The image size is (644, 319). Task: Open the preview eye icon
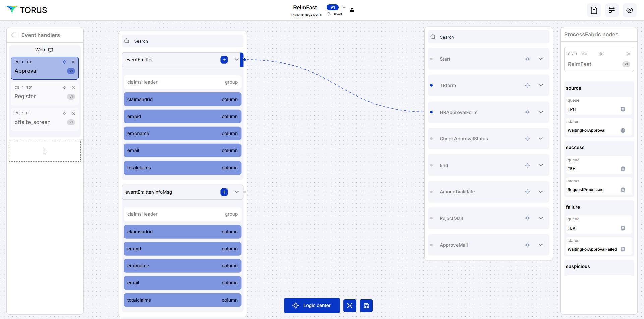(x=629, y=10)
